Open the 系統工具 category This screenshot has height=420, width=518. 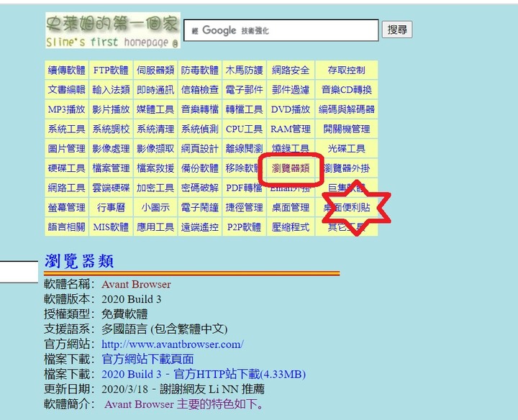pos(67,129)
